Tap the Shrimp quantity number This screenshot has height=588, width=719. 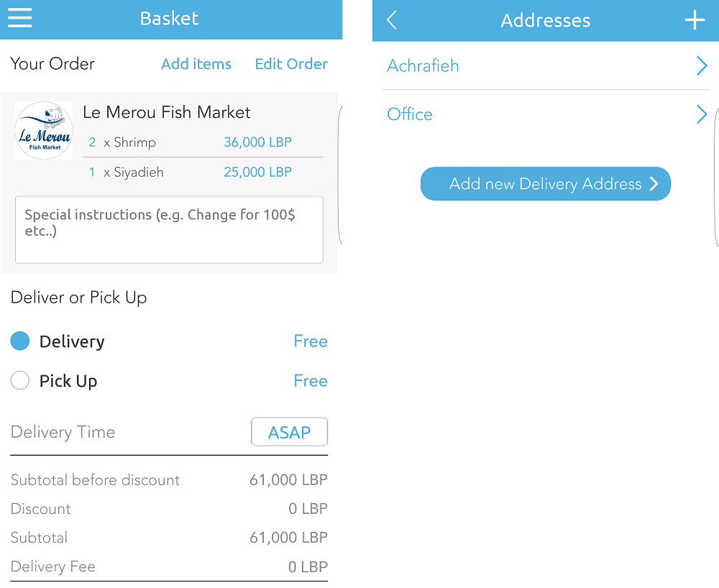[x=92, y=142]
